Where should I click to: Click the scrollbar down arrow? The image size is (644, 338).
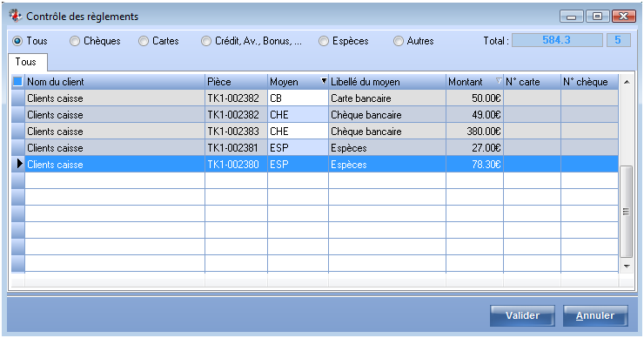point(627,266)
